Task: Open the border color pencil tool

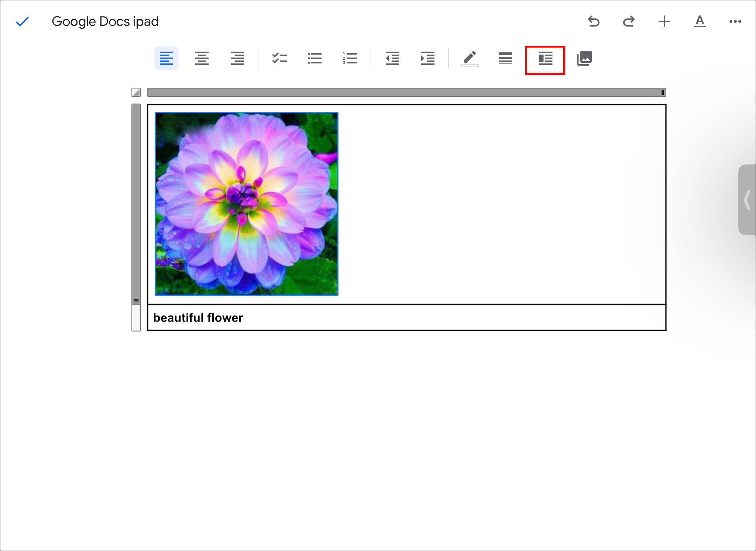Action: click(x=470, y=58)
